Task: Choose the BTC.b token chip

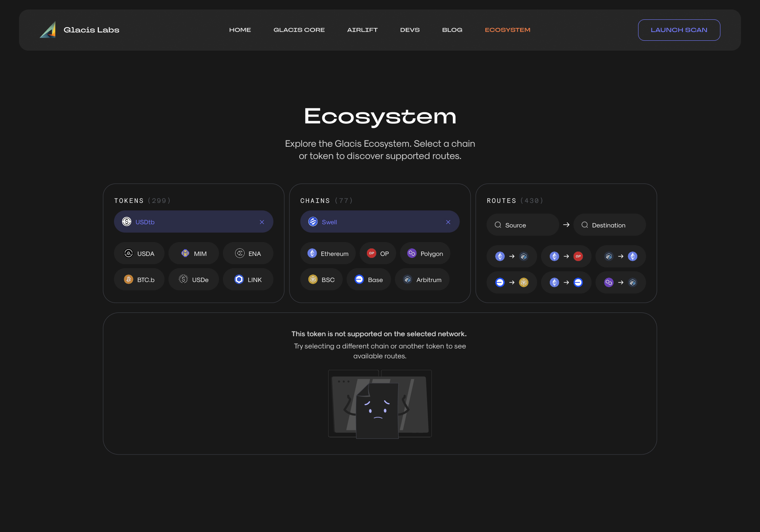Action: [x=139, y=280]
